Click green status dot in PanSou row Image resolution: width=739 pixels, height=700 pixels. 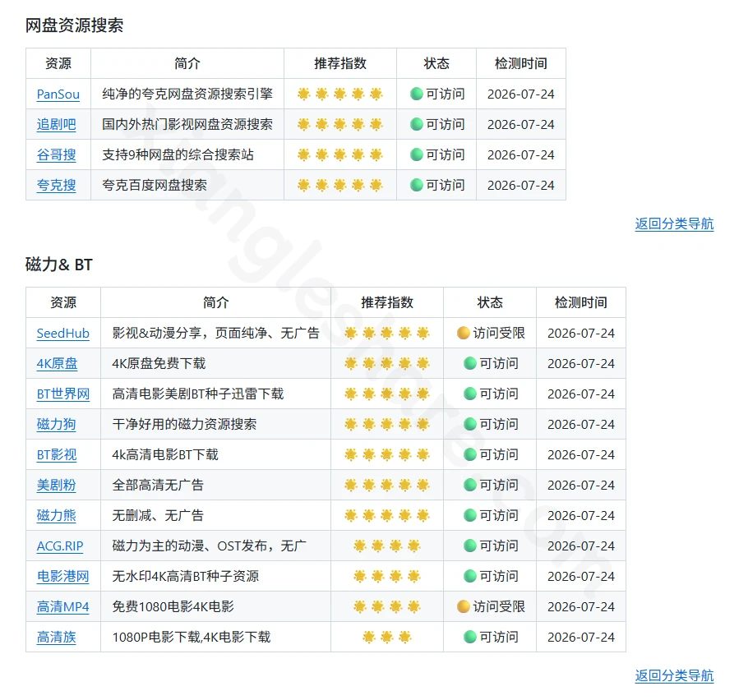click(417, 94)
